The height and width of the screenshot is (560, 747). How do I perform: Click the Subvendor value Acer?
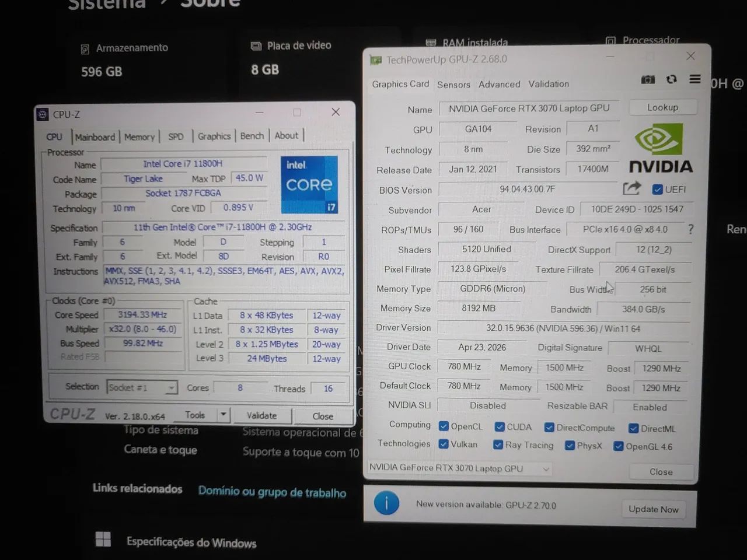(x=481, y=209)
